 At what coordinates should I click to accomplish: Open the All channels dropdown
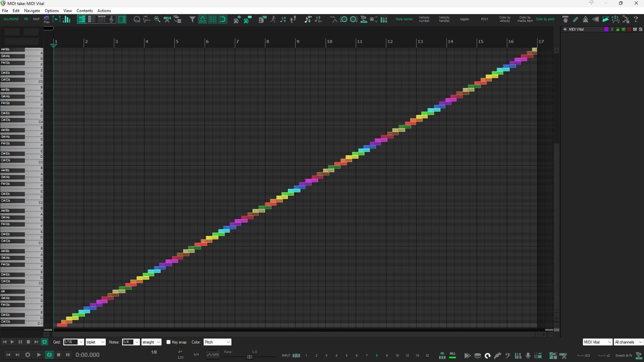pyautogui.click(x=628, y=342)
